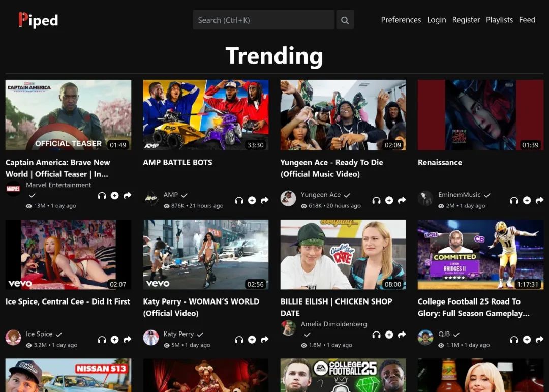Screen dimensions: 549x392
Task: Add Ice Spice video to playlist
Action: coord(114,340)
